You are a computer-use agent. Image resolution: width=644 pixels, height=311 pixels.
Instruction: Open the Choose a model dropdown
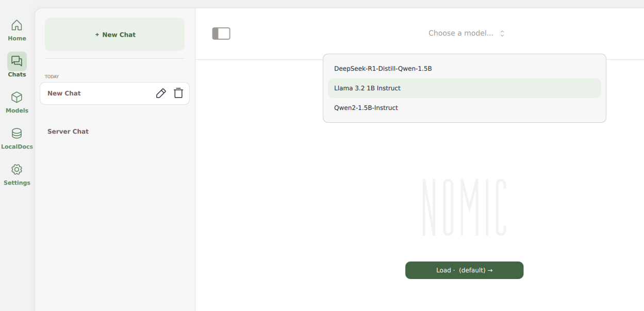tap(467, 33)
